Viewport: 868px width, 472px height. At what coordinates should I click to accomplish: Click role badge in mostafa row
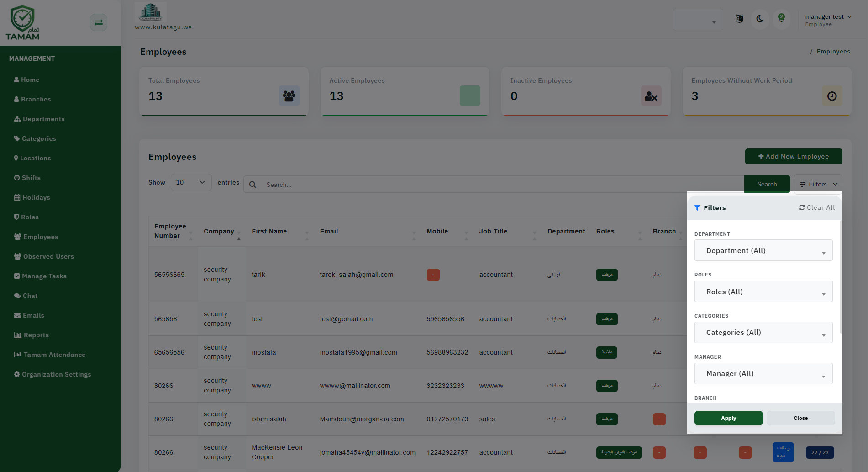point(607,352)
